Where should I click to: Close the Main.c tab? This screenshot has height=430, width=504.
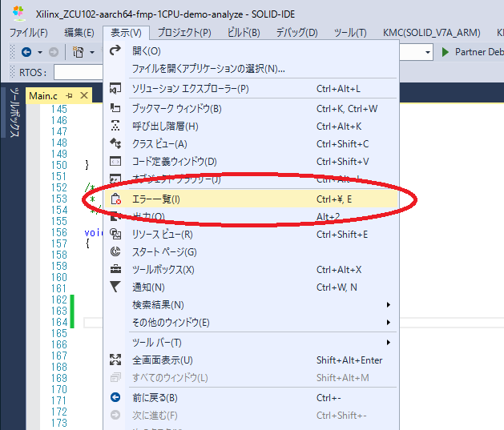[83, 96]
